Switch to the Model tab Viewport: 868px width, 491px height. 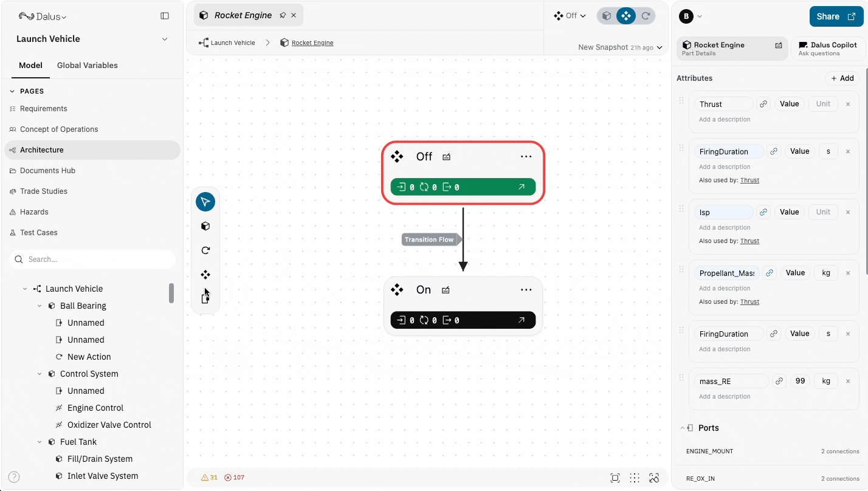[30, 66]
